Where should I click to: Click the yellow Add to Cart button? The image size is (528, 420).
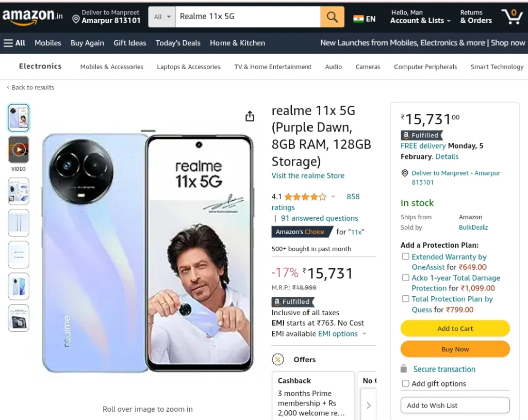click(x=455, y=328)
